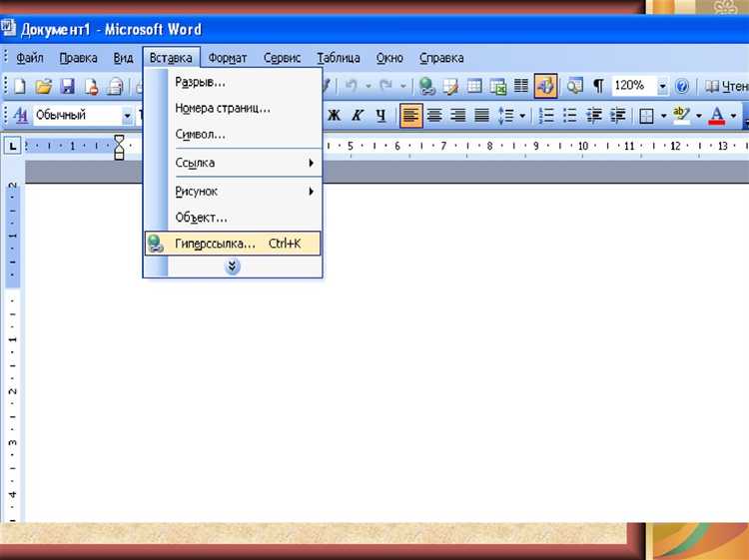Image resolution: width=749 pixels, height=560 pixels.
Task: Open the 120% zoom dropdown arrow
Action: pyautogui.click(x=662, y=87)
